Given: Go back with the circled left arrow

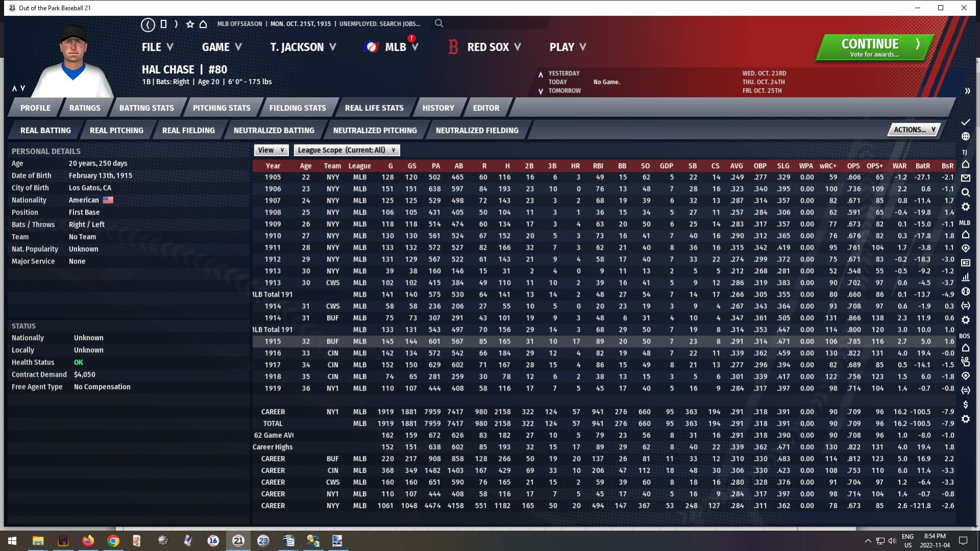Looking at the screenshot, I should [148, 24].
